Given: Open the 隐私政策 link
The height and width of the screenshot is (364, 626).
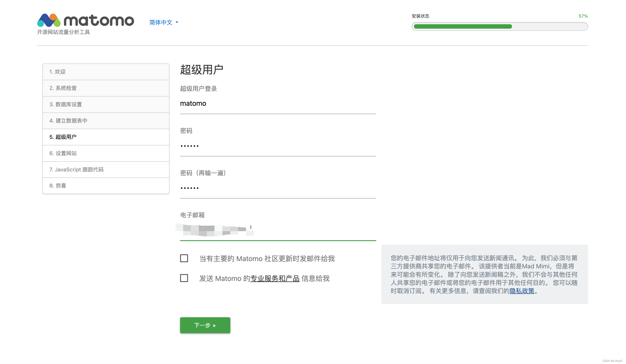Looking at the screenshot, I should [x=522, y=291].
